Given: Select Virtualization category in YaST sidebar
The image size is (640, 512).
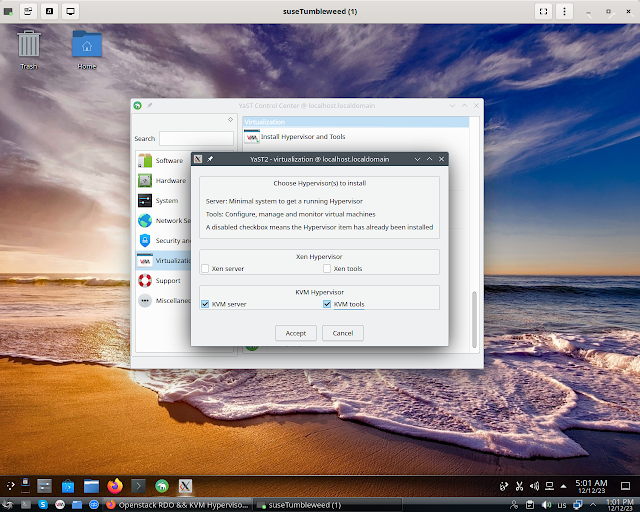Looking at the screenshot, I should click(x=163, y=260).
